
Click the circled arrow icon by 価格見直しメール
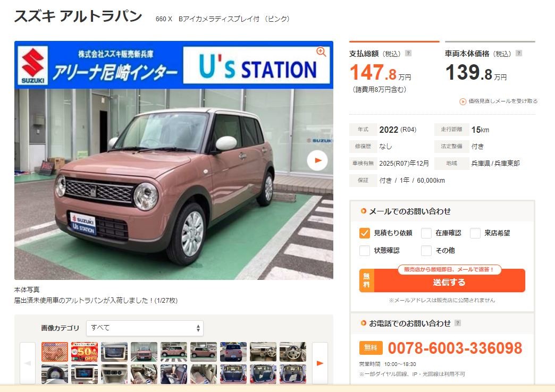coord(463,101)
